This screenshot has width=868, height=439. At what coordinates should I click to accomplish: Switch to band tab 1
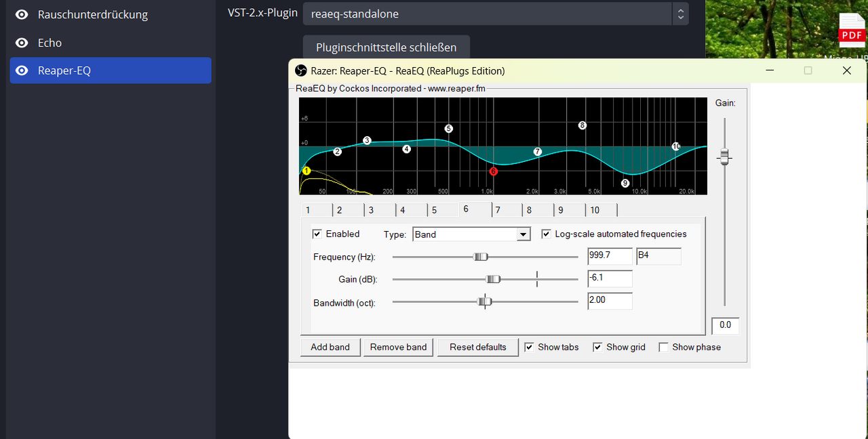316,210
